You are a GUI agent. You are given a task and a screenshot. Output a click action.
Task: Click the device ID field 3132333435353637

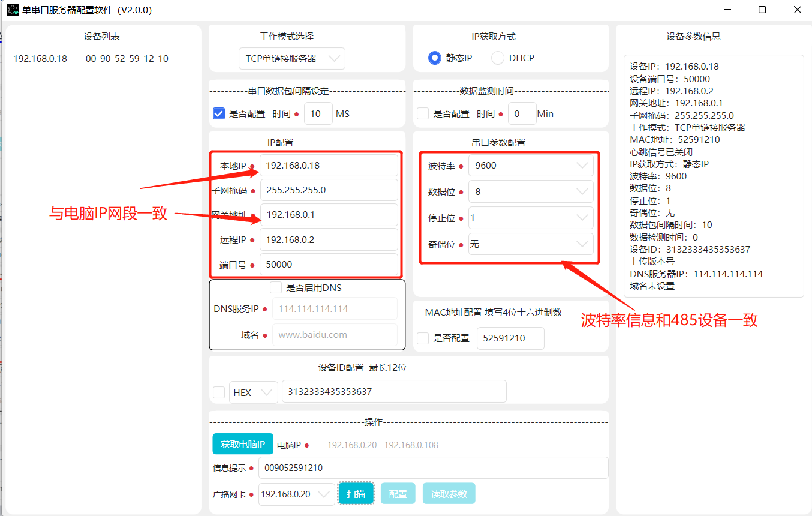394,391
